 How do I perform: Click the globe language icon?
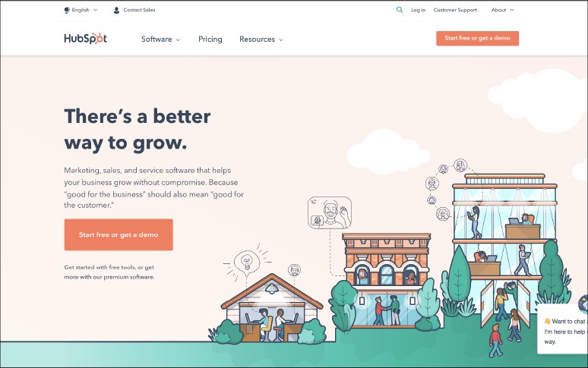tap(67, 10)
